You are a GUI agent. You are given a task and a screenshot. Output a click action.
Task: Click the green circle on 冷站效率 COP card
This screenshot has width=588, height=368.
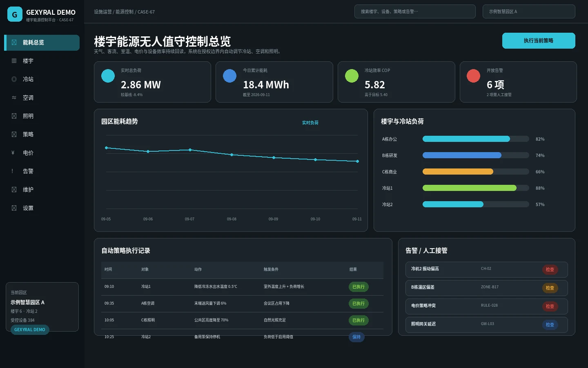pos(352,76)
